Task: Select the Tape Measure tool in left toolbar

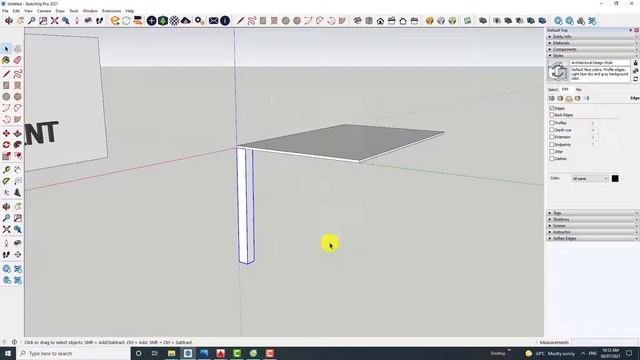Action: pyautogui.click(x=6, y=170)
